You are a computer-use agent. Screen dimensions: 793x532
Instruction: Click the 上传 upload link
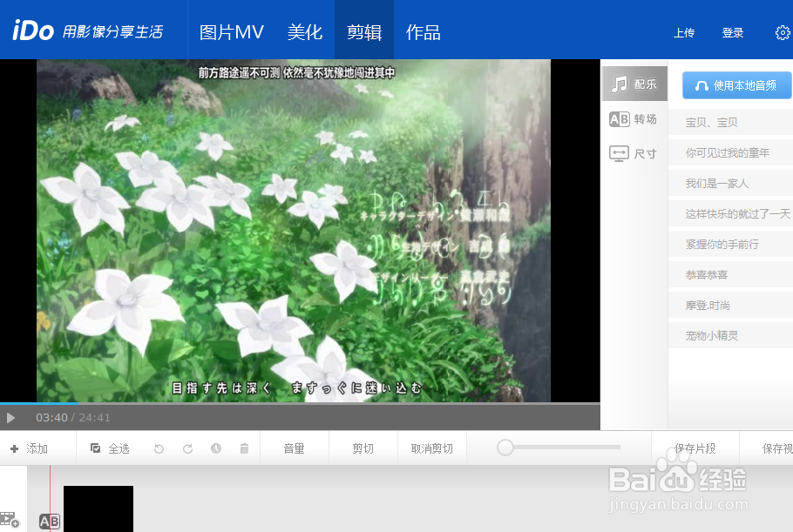(684, 33)
